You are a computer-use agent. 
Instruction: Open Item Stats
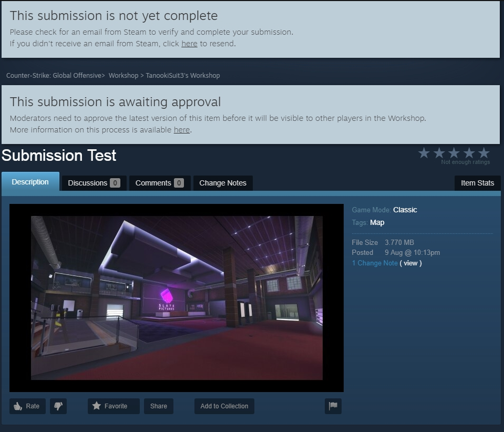point(477,183)
